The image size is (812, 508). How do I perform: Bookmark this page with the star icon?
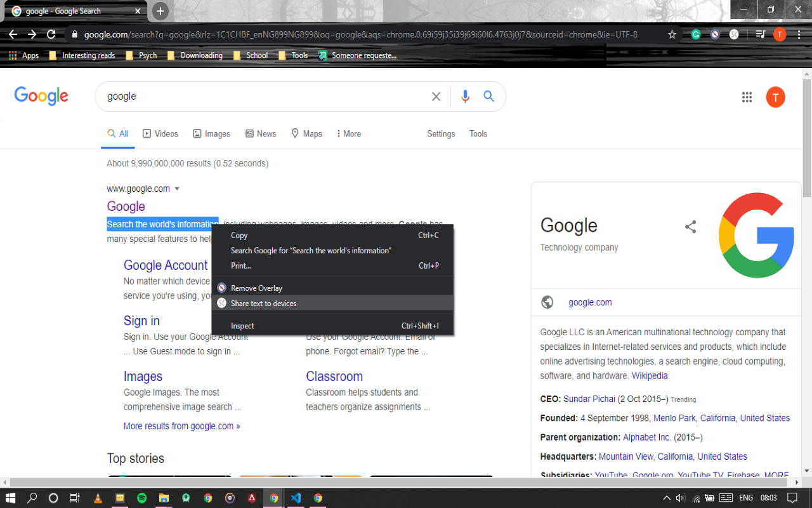672,34
